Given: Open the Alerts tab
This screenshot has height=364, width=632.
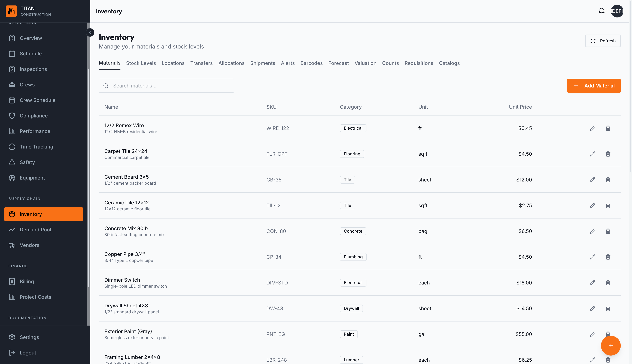Looking at the screenshot, I should [x=288, y=63].
